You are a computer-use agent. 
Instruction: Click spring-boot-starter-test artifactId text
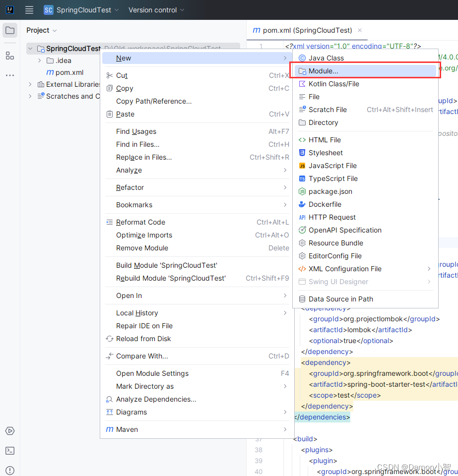(386, 384)
